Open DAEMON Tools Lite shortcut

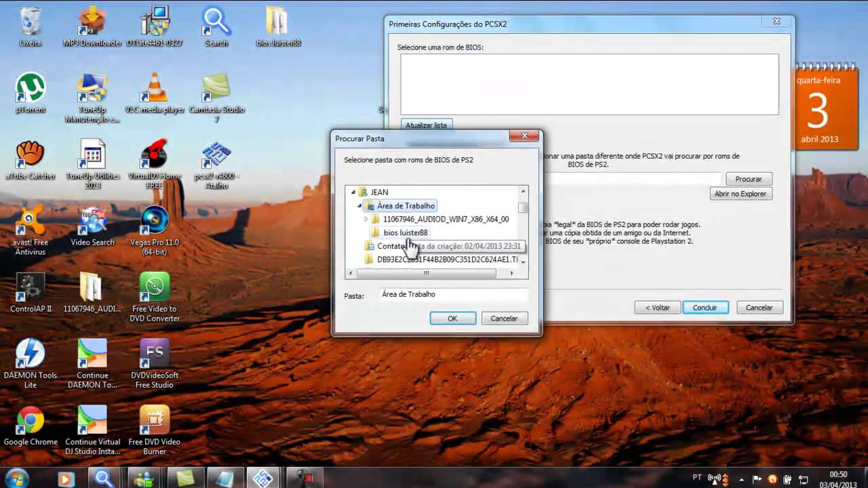(x=31, y=364)
